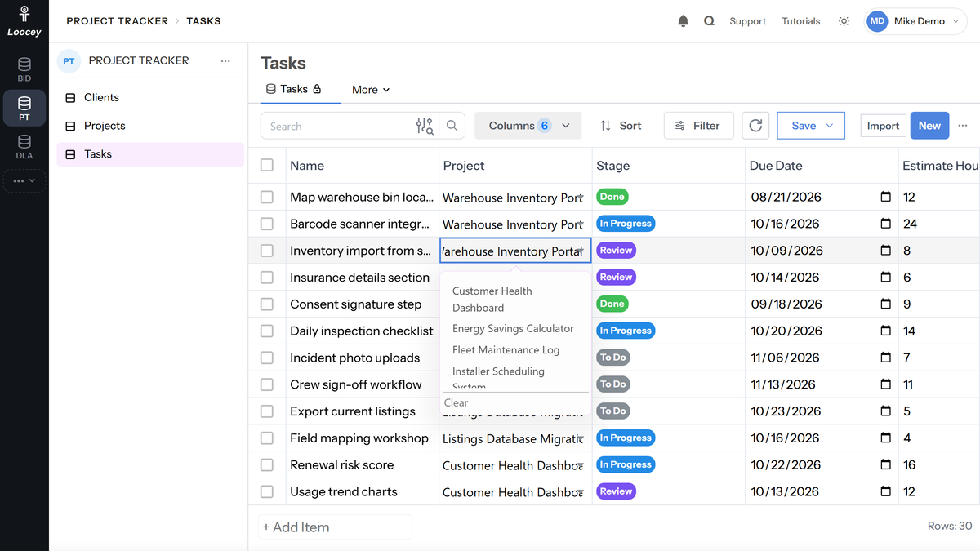Screen dimensions: 980x551
Task: Select Installer Scheduling option in list
Action: coord(514,375)
